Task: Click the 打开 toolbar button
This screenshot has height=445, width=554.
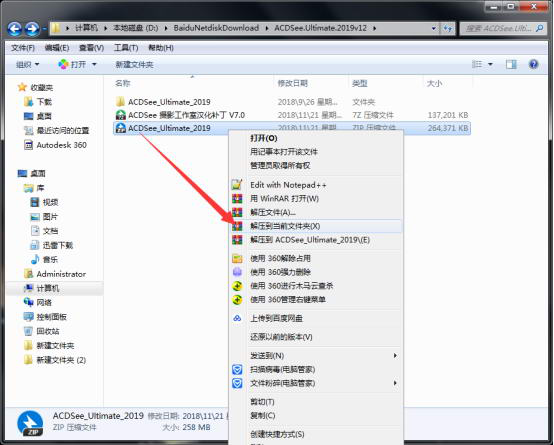Action: coord(72,64)
